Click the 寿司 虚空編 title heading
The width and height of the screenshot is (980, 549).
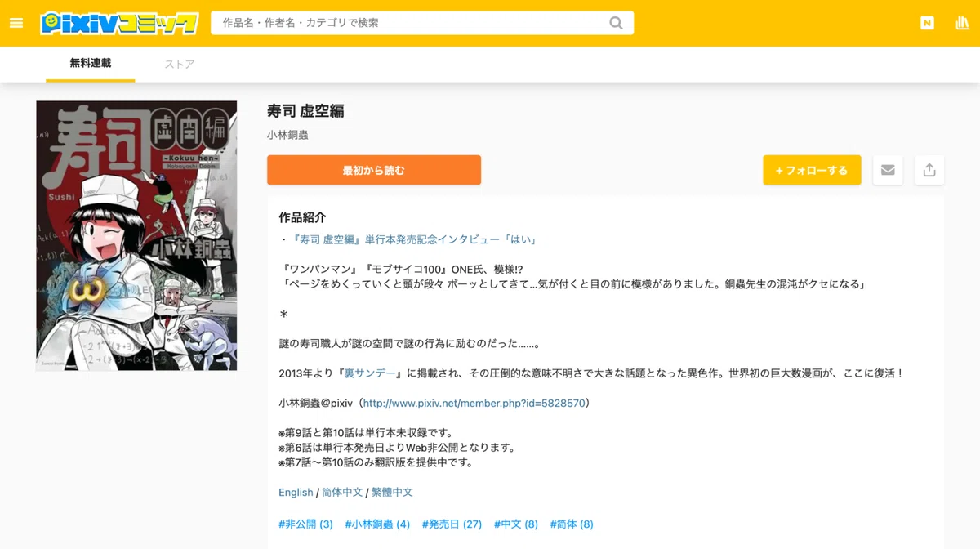[x=305, y=111]
